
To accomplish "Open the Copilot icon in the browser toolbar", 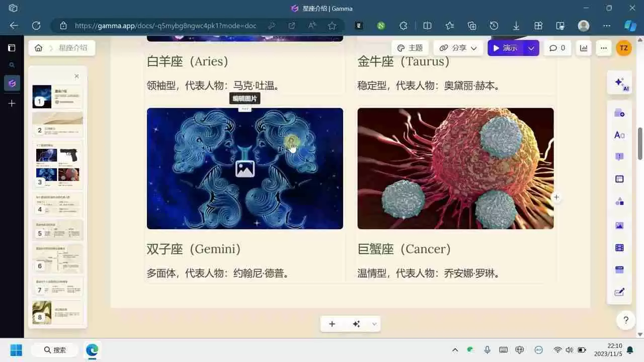I will point(629,26).
